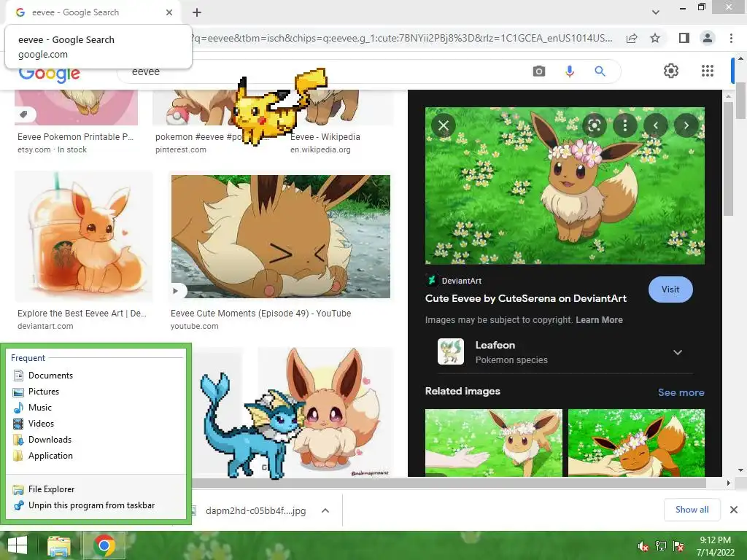The height and width of the screenshot is (560, 747).
Task: Open the downloaded dapm2hd jpg file
Action: (x=255, y=510)
